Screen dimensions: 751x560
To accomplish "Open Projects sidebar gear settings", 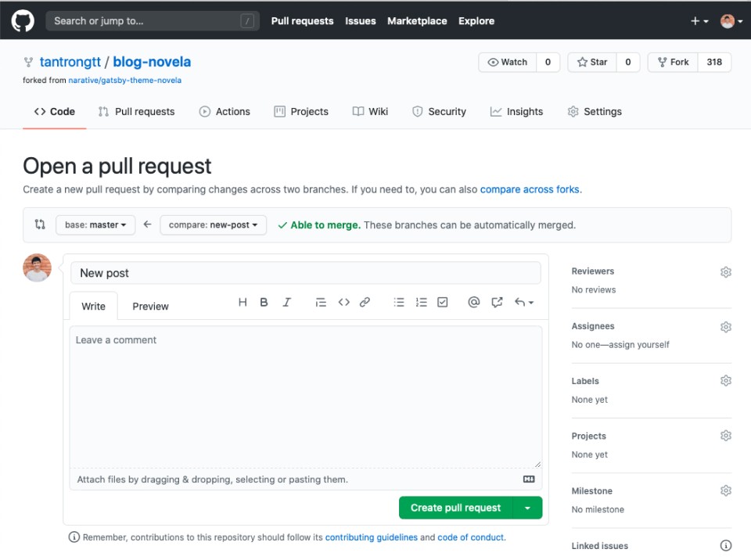I will coord(726,436).
